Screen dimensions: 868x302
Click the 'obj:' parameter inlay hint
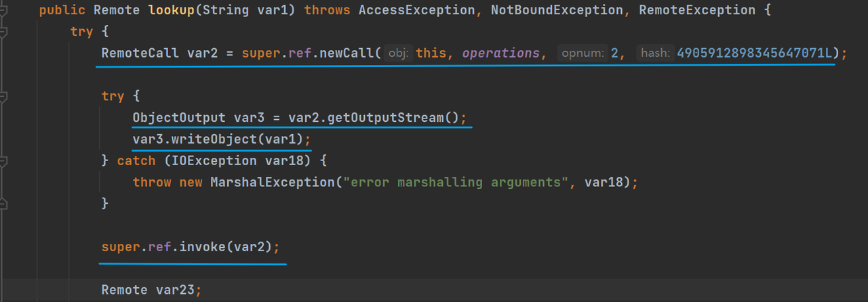point(399,53)
